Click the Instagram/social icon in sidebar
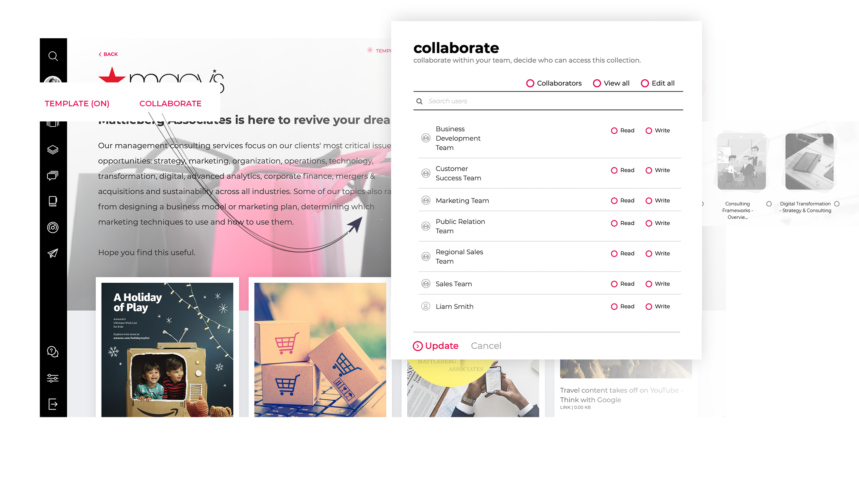The height and width of the screenshot is (504, 859). pyautogui.click(x=53, y=228)
